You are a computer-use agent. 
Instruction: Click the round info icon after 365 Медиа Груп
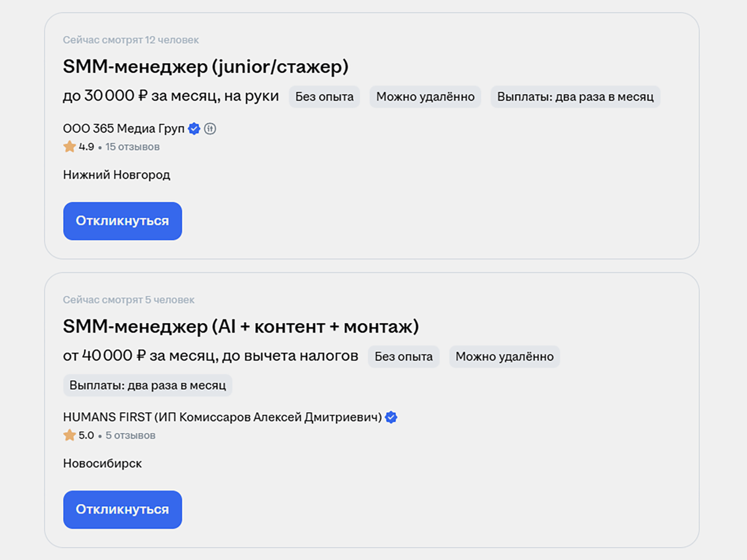[210, 128]
